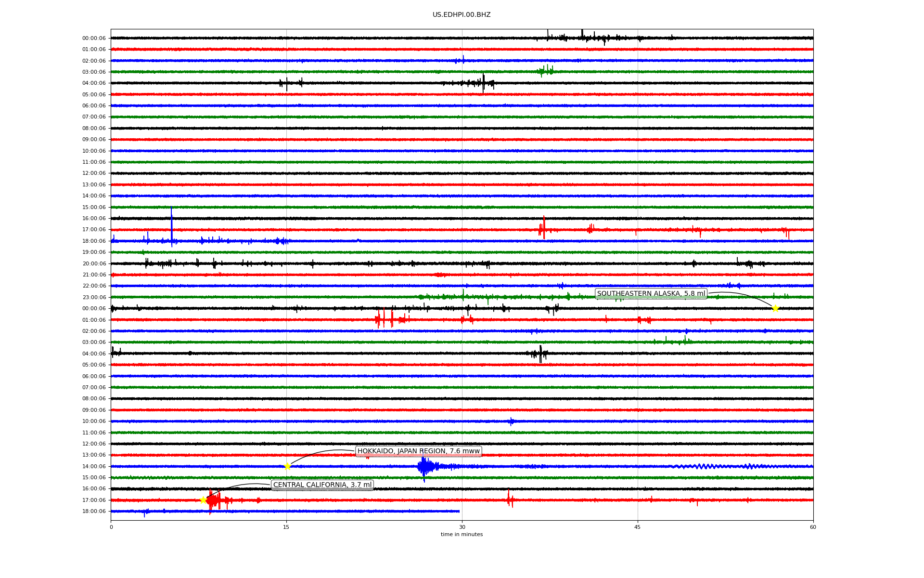Viewport: 924px width, 578px height.
Task: Click the first 00:00:06 row label at top
Action: click(x=94, y=39)
